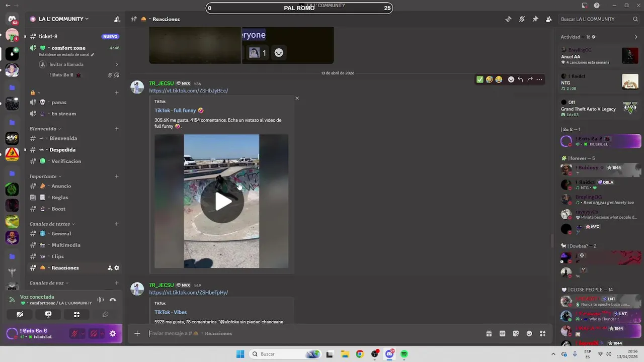Collapse the 'Canales de textos' category
Image resolution: width=644 pixels, height=362 pixels.
[x=52, y=224]
